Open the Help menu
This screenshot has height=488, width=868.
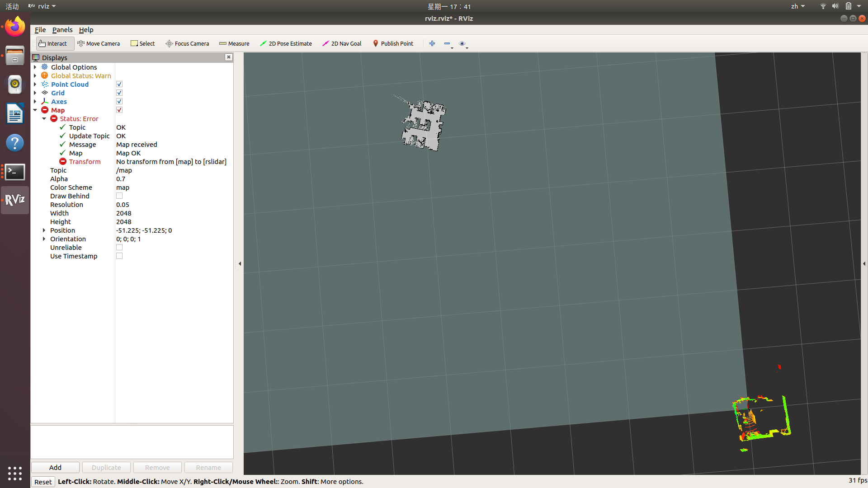pos(86,29)
